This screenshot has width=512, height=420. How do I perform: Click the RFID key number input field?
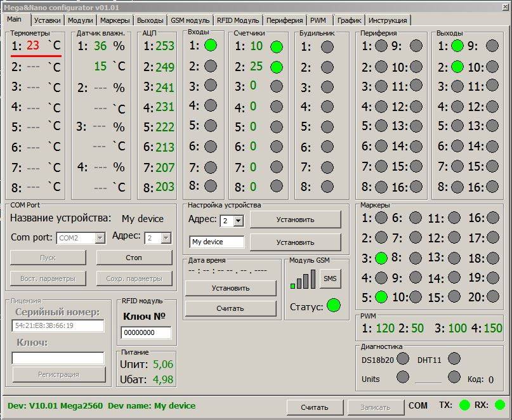(x=146, y=332)
